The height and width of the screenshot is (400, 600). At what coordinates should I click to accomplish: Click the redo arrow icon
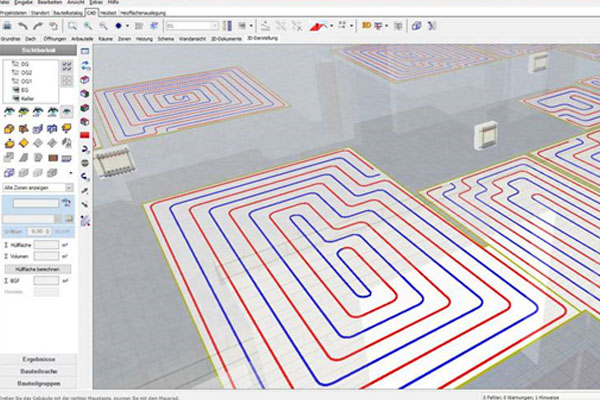pyautogui.click(x=38, y=26)
